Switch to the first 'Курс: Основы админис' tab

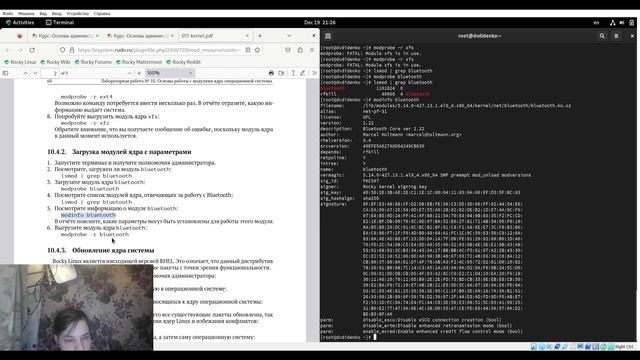(x=65, y=36)
